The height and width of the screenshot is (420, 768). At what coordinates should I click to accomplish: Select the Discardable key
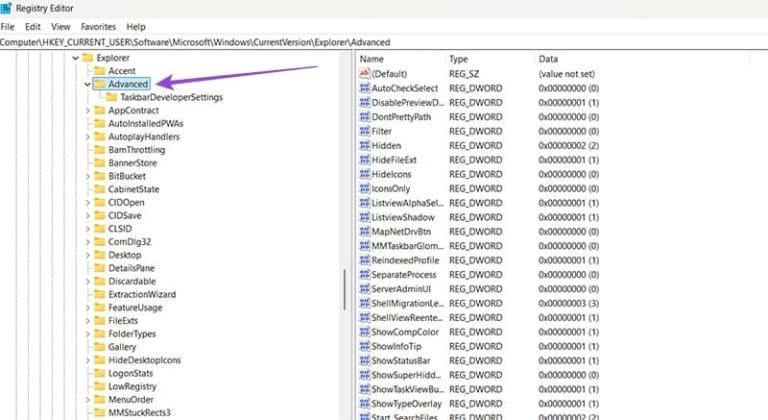point(132,281)
